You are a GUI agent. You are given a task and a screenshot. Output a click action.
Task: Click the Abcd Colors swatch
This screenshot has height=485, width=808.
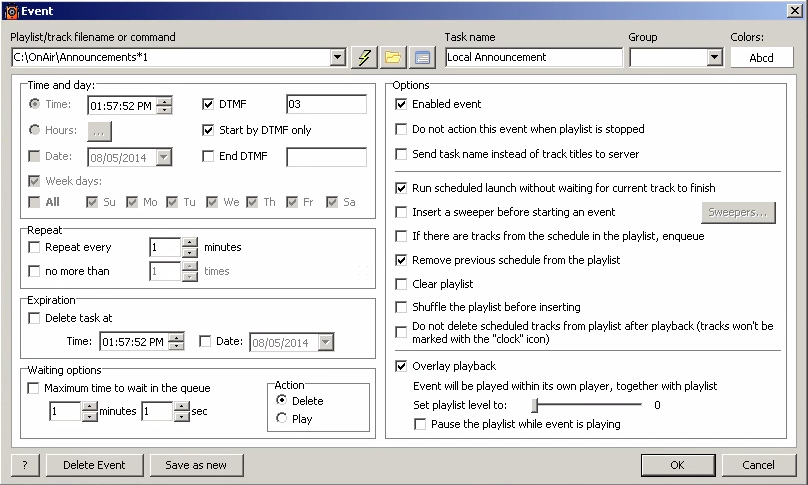click(761, 57)
